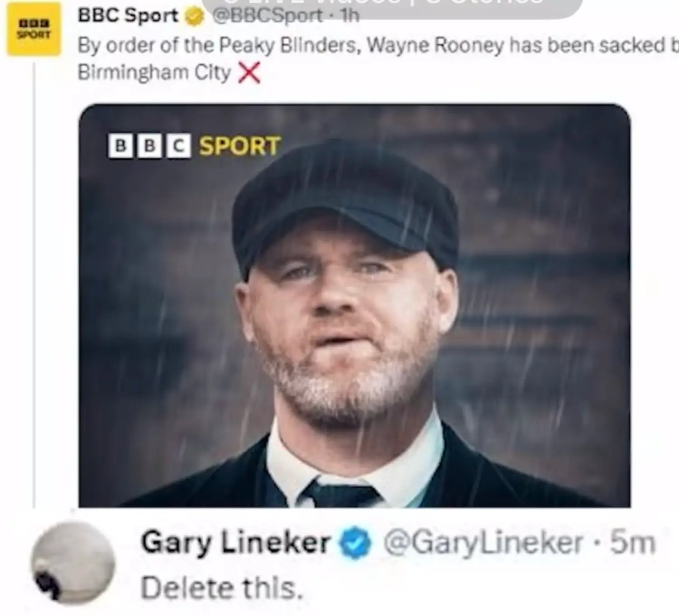
Task: Click the "Delete this." reply text
Action: click(x=221, y=588)
